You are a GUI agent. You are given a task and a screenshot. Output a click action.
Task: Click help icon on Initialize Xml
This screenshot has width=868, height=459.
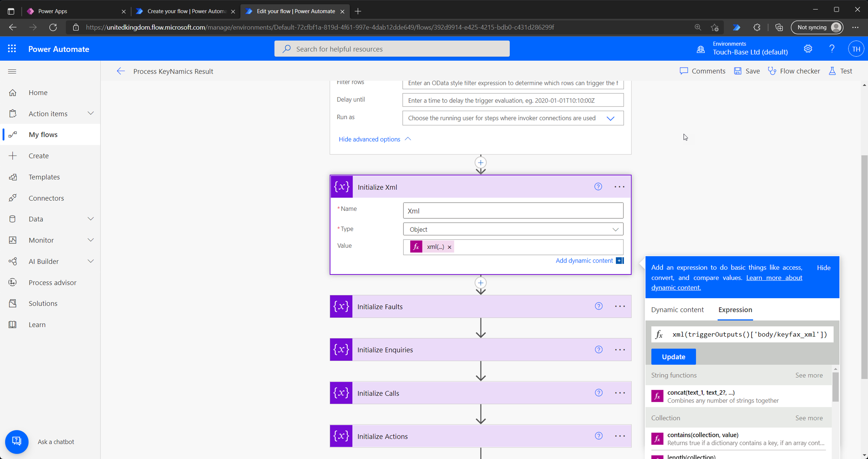tap(598, 187)
